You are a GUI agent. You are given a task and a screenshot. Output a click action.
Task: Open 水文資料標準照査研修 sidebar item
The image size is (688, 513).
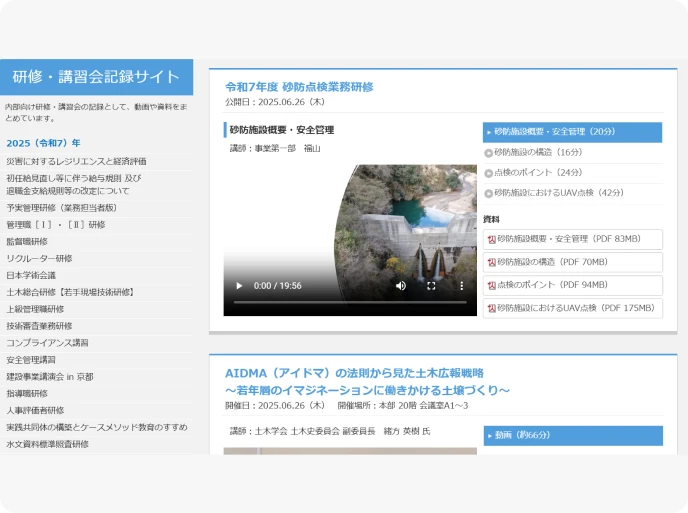[x=47, y=444]
